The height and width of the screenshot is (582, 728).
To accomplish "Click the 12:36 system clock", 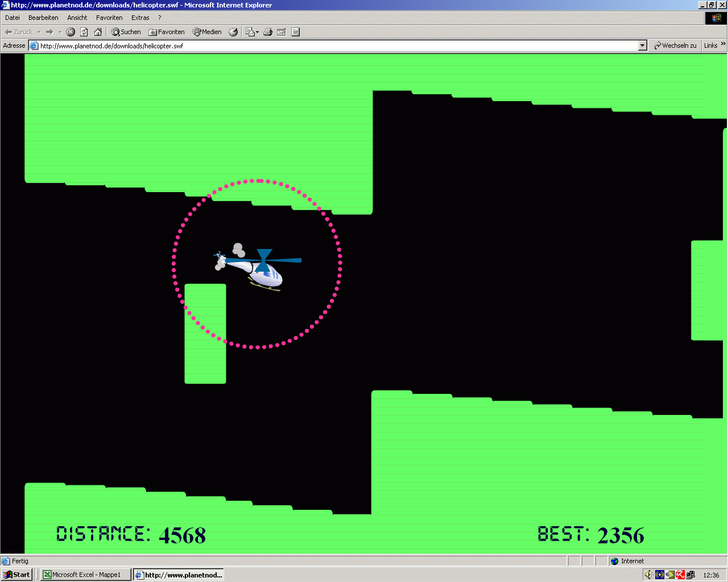I will pyautogui.click(x=711, y=575).
